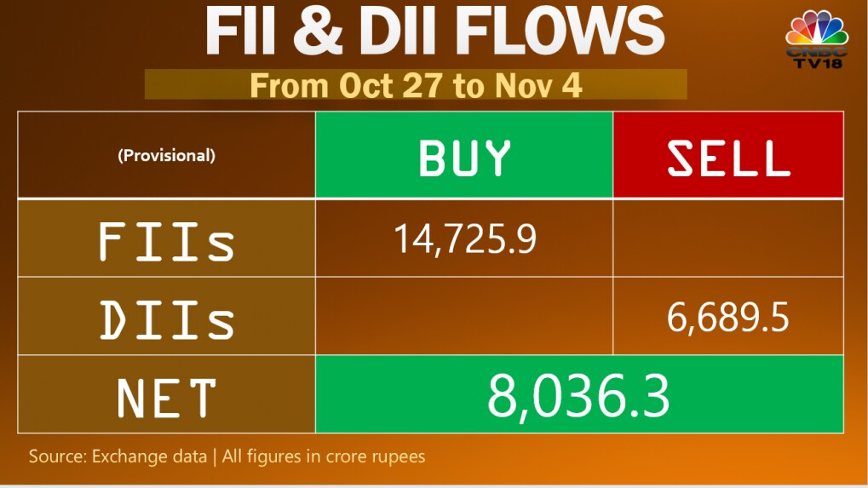Click the Source: Exchange data note
868x488 pixels.
click(118, 456)
